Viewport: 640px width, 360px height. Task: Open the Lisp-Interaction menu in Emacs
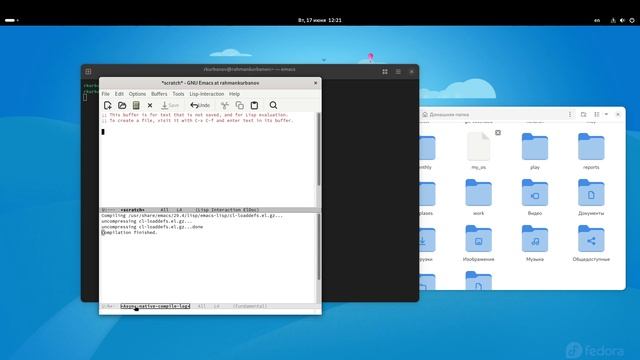click(x=207, y=94)
